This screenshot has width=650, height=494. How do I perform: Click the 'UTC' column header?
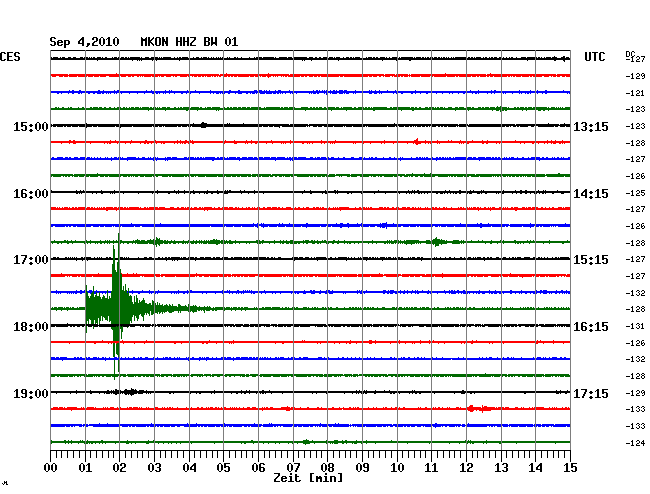click(x=594, y=57)
